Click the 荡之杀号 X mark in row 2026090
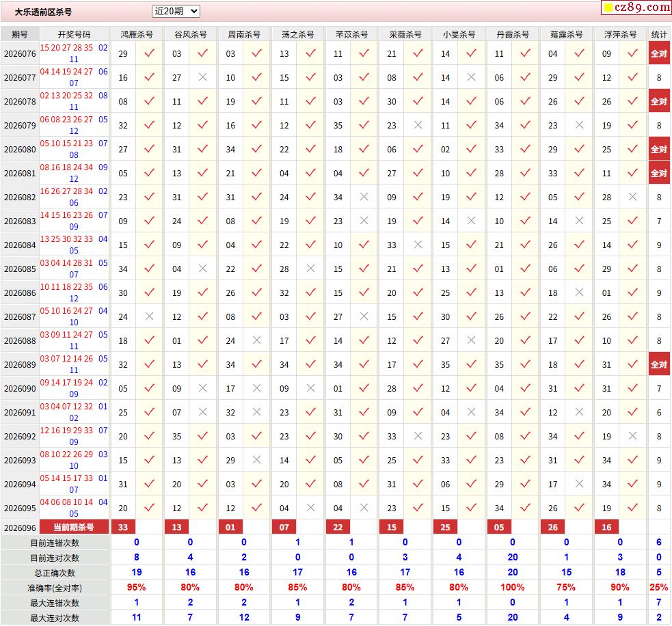The image size is (672, 626). click(x=311, y=388)
